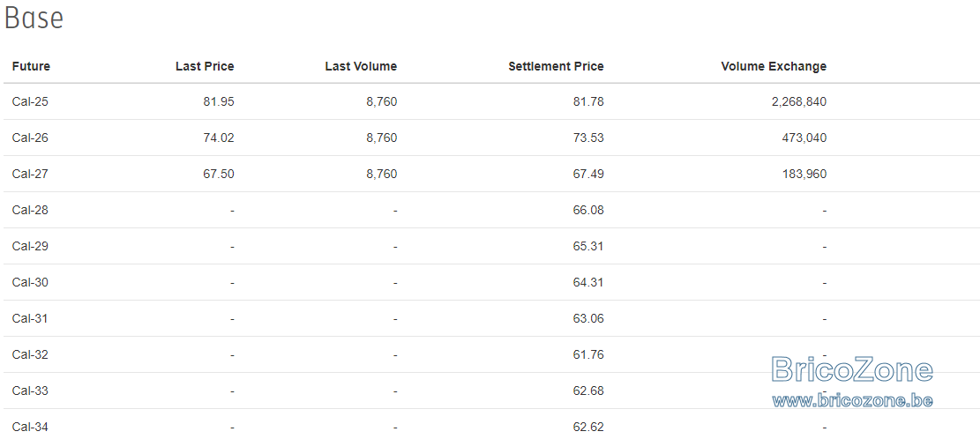Image resolution: width=980 pixels, height=439 pixels.
Task: Select the Cal-26 future row label
Action: point(30,138)
